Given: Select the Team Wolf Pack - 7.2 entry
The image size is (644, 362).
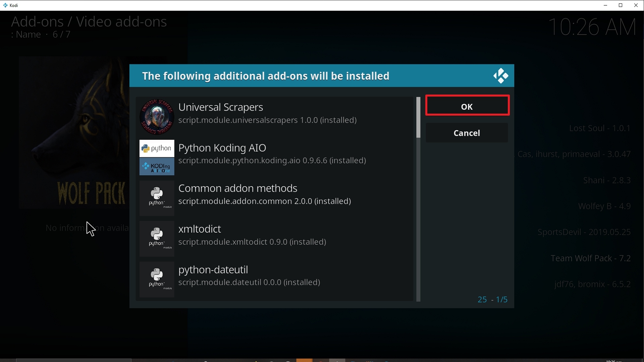Looking at the screenshot, I should click(591, 258).
